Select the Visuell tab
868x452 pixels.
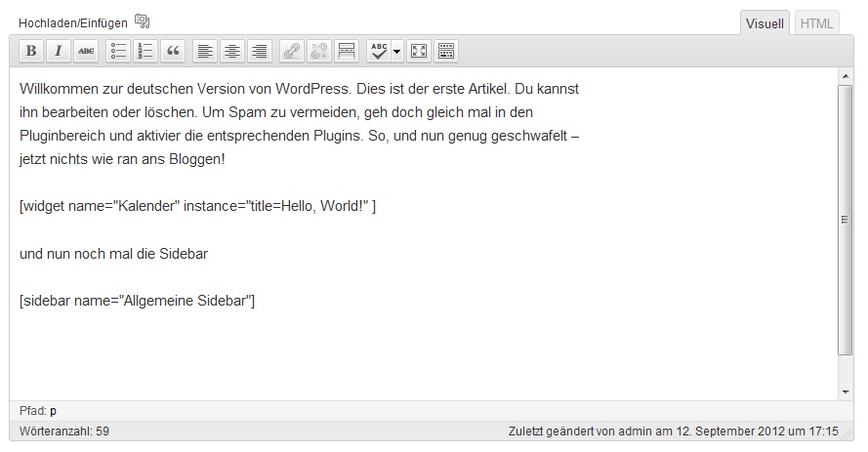point(765,23)
